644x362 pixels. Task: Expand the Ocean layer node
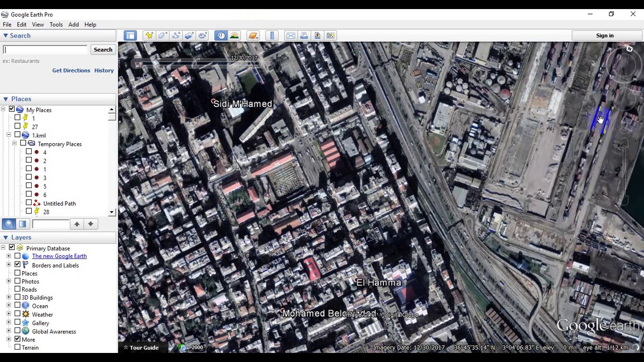9,306
